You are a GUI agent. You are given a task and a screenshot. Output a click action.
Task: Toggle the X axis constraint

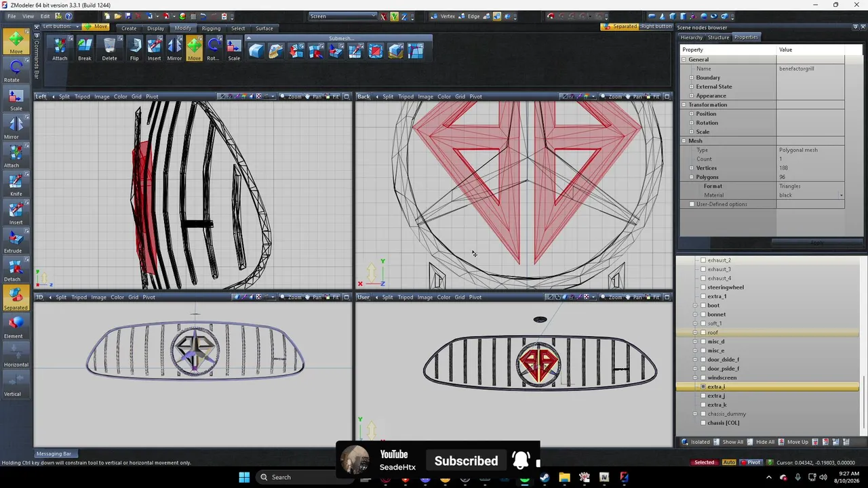click(x=384, y=16)
